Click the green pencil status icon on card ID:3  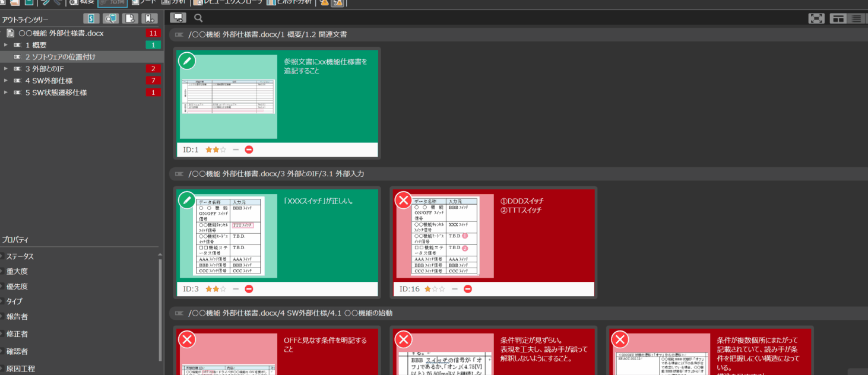coord(187,200)
